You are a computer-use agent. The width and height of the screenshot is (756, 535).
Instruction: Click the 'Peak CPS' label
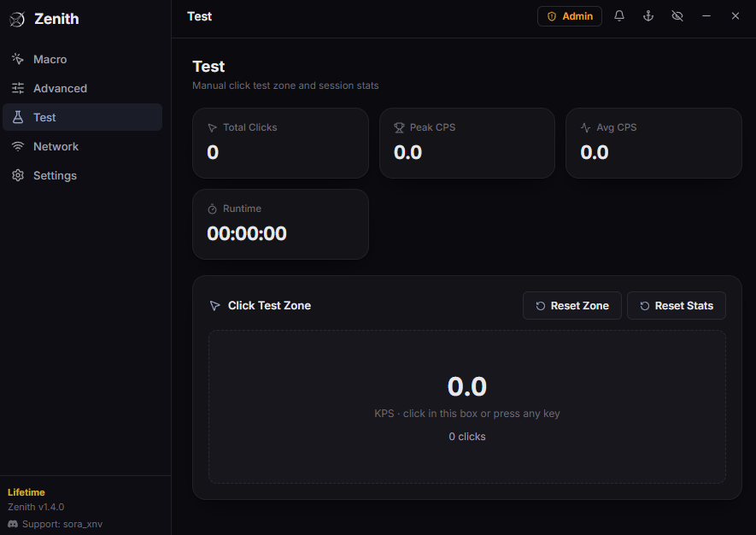(x=432, y=127)
